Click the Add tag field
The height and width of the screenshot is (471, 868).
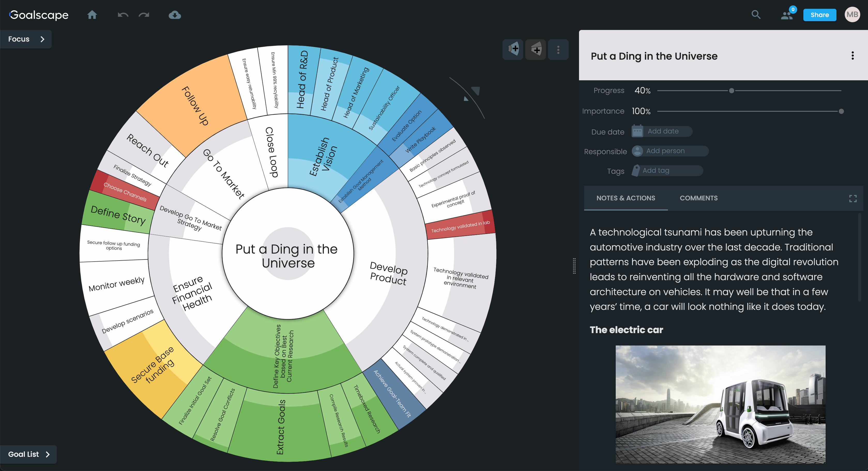click(x=666, y=171)
